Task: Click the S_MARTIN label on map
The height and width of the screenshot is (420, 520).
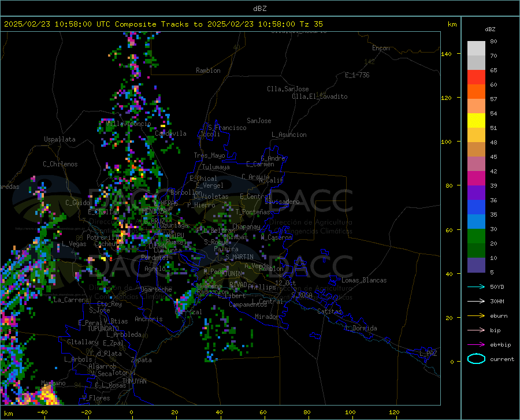Action: (239, 257)
